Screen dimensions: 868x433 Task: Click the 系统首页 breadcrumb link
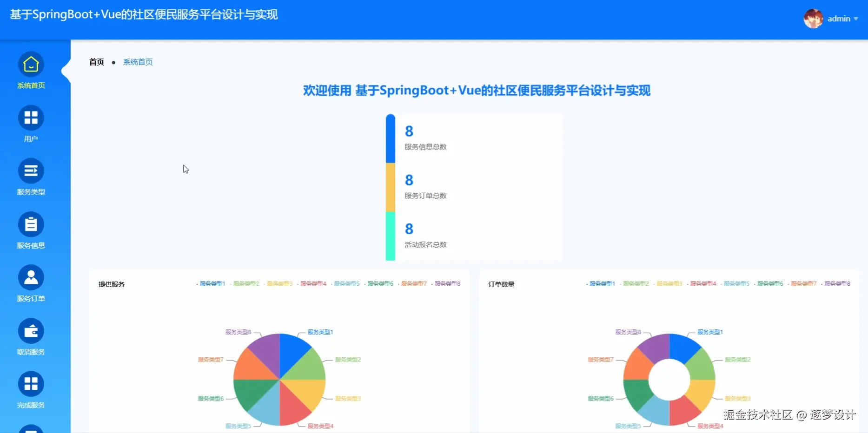coord(138,62)
